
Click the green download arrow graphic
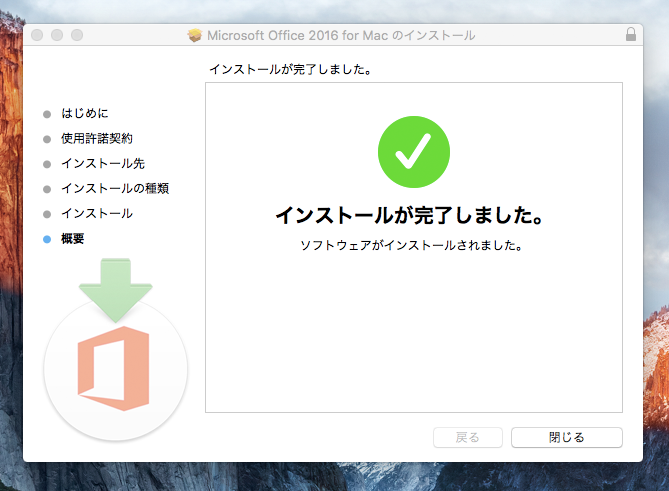click(x=116, y=290)
